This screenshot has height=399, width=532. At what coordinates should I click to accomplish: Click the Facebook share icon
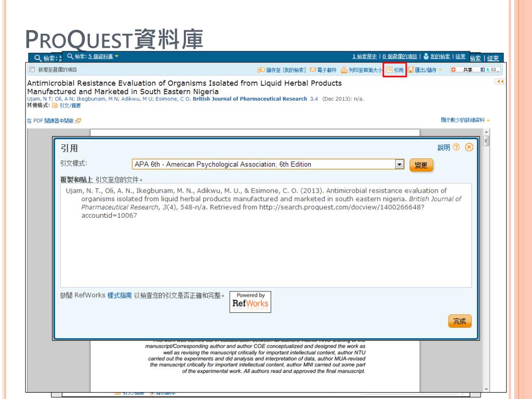pos(483,70)
